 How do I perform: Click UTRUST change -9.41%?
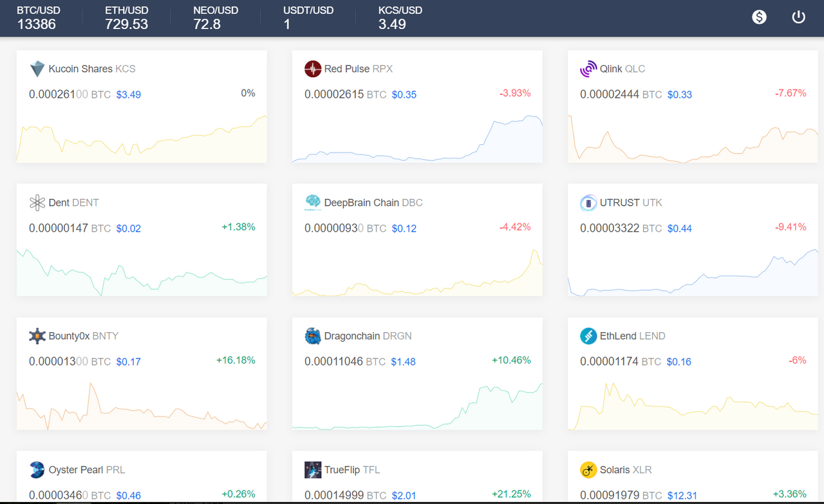click(x=791, y=227)
